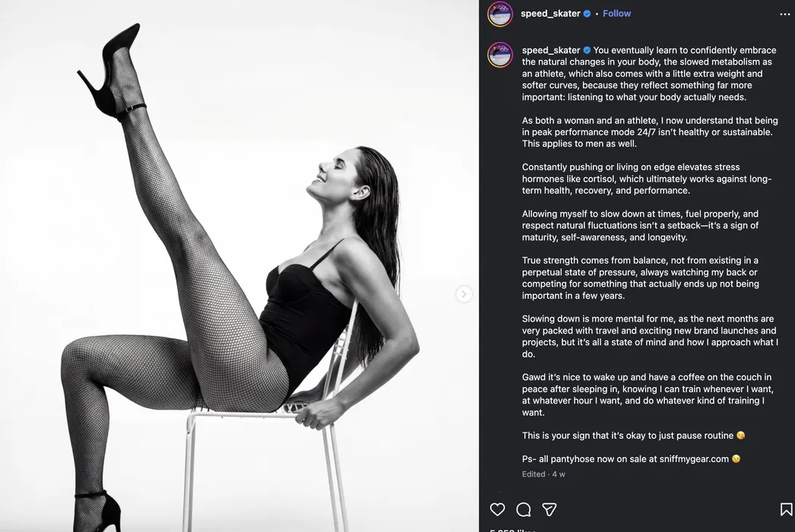Open speed_skater profile from header username
This screenshot has height=532, width=795.
[550, 14]
